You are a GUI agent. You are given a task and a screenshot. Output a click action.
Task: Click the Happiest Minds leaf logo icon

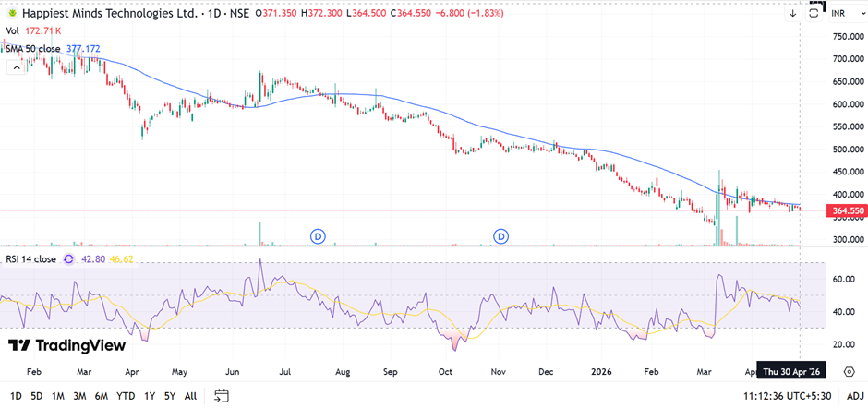click(x=12, y=13)
